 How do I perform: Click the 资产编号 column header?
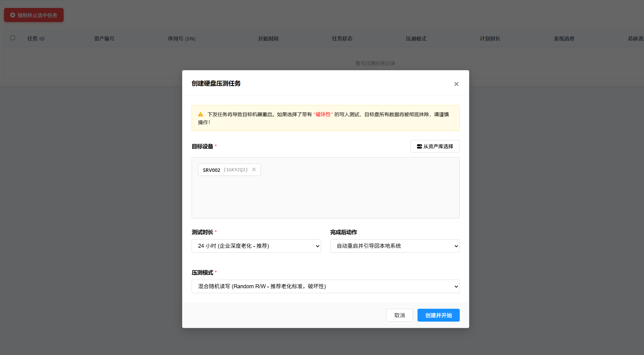(104, 39)
